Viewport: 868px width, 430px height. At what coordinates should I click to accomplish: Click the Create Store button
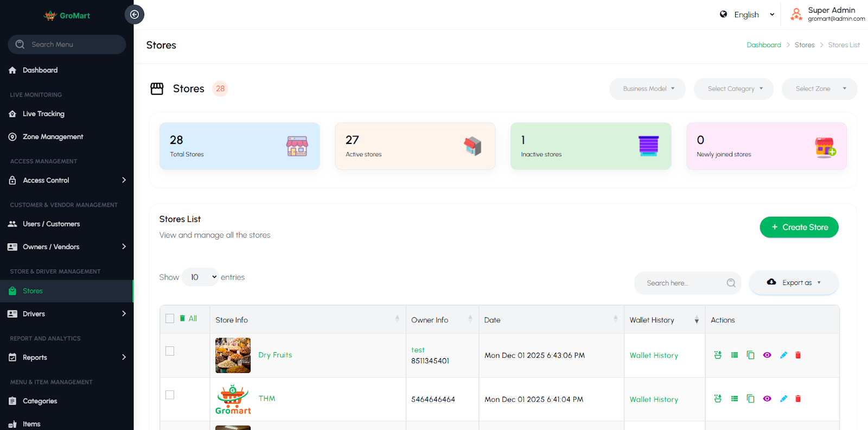[799, 227]
